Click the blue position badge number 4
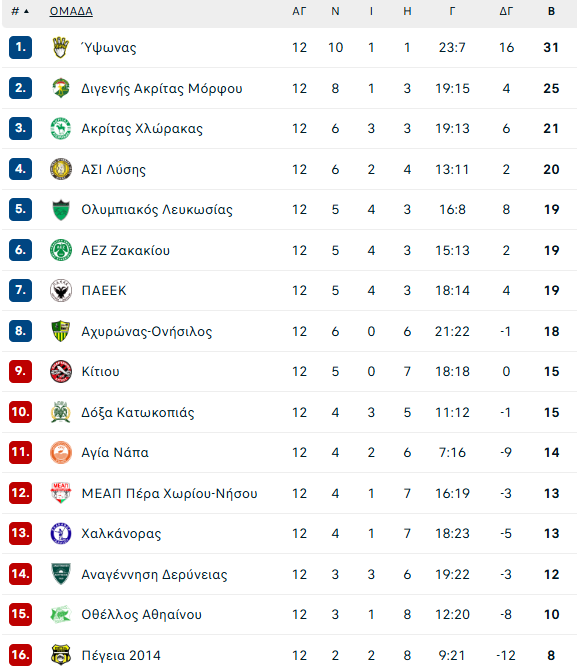 (20, 169)
